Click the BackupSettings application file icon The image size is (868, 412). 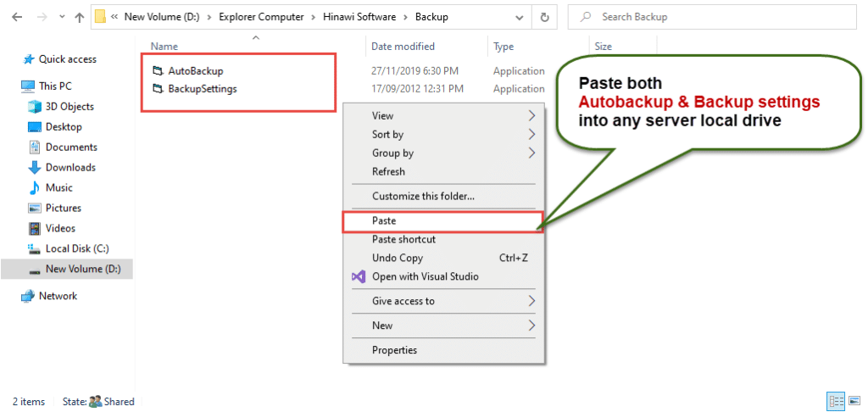tap(157, 88)
